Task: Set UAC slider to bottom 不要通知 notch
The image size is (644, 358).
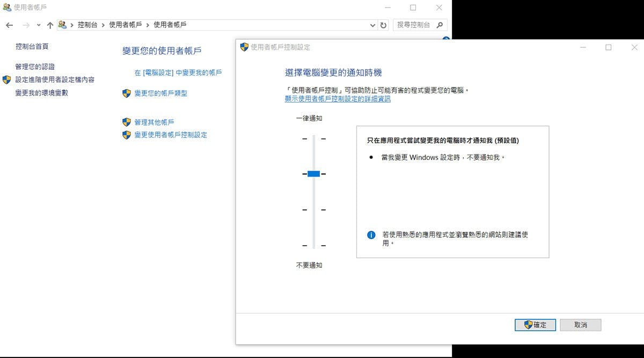Action: click(x=314, y=246)
